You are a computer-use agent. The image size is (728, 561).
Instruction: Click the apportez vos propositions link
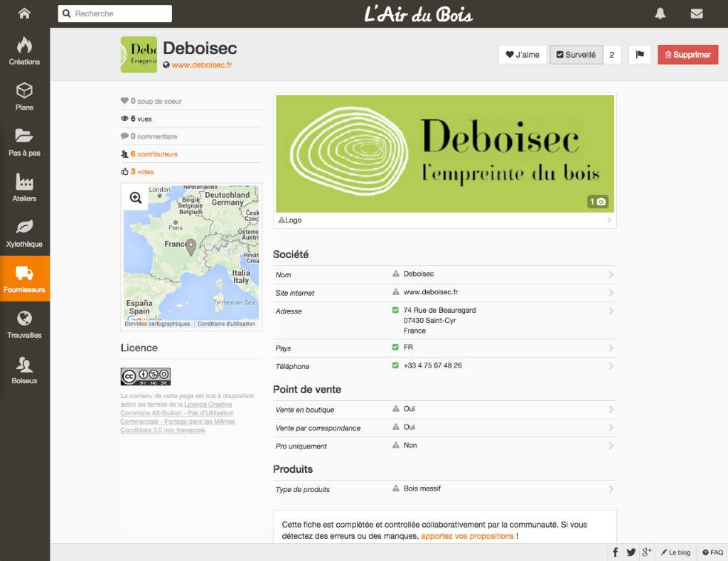(467, 536)
